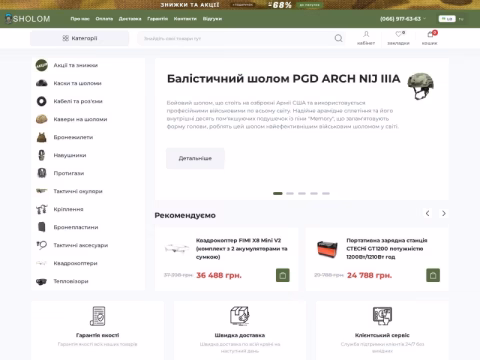This screenshot has height=360, width=480.
Task: Select the Кавери на шоломи icon
Action: [42, 119]
